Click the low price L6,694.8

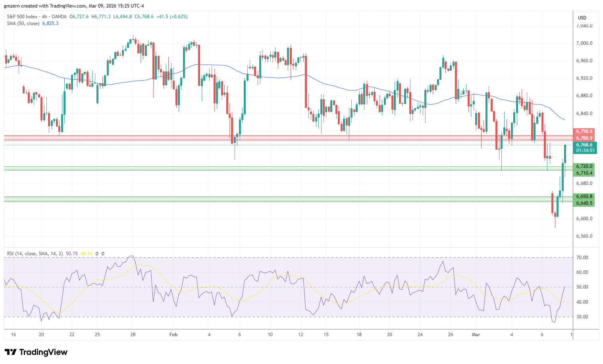123,17
